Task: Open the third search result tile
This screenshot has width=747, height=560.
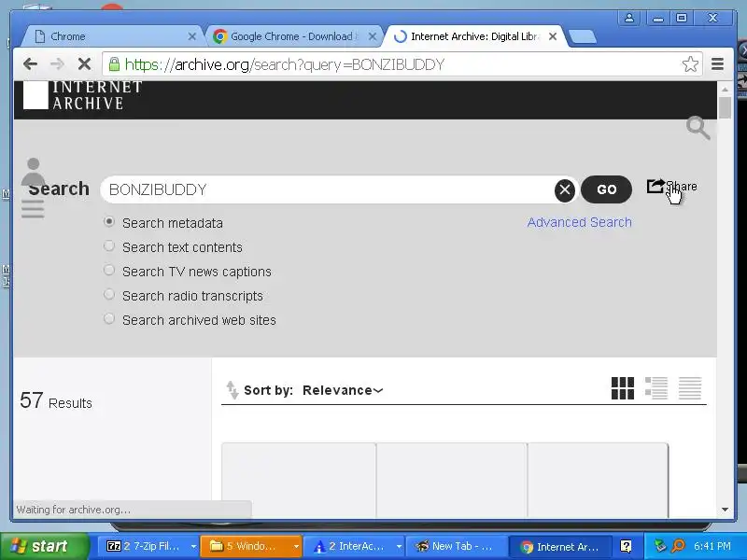Action: click(598, 480)
